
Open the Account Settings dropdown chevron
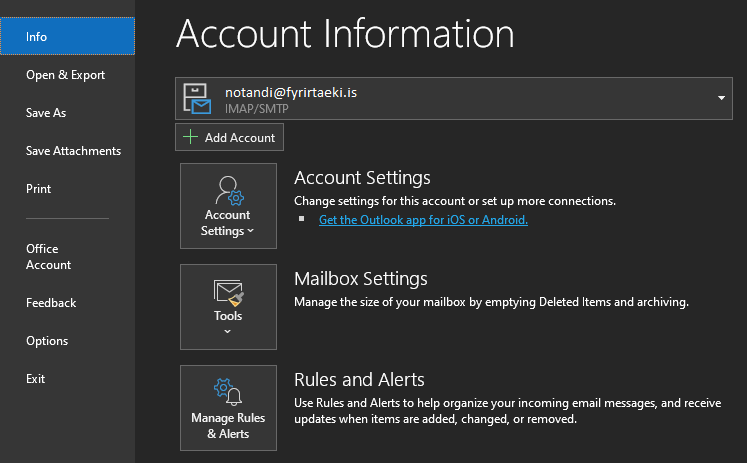click(x=250, y=232)
